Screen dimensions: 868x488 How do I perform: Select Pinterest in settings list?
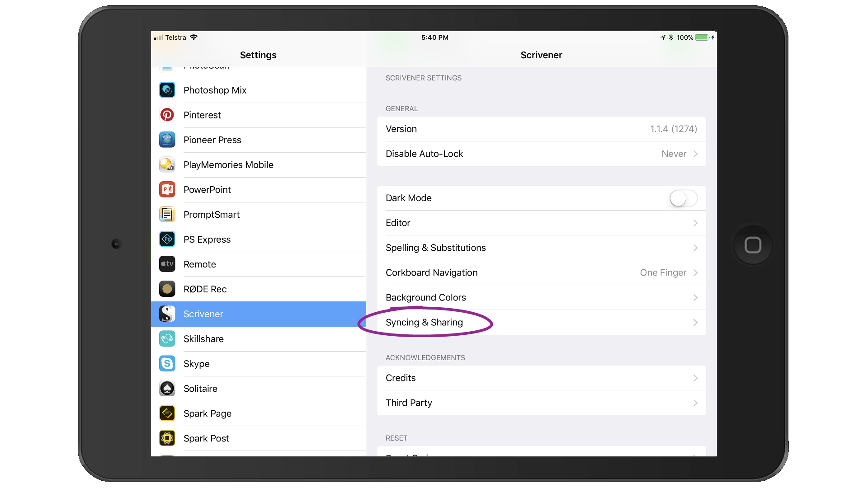point(258,115)
